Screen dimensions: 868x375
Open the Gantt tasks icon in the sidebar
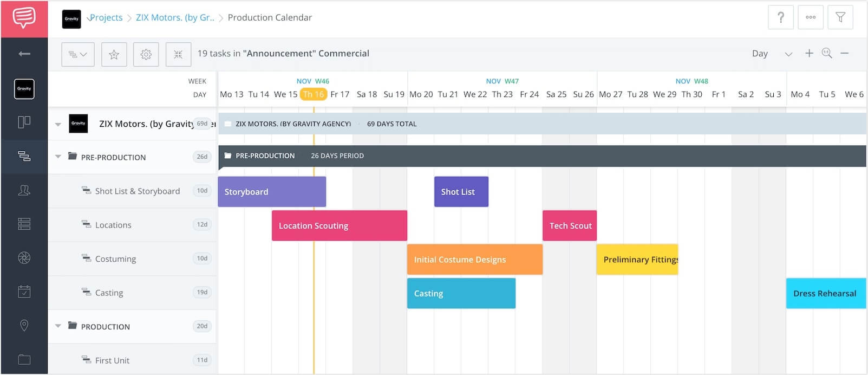[x=24, y=156]
